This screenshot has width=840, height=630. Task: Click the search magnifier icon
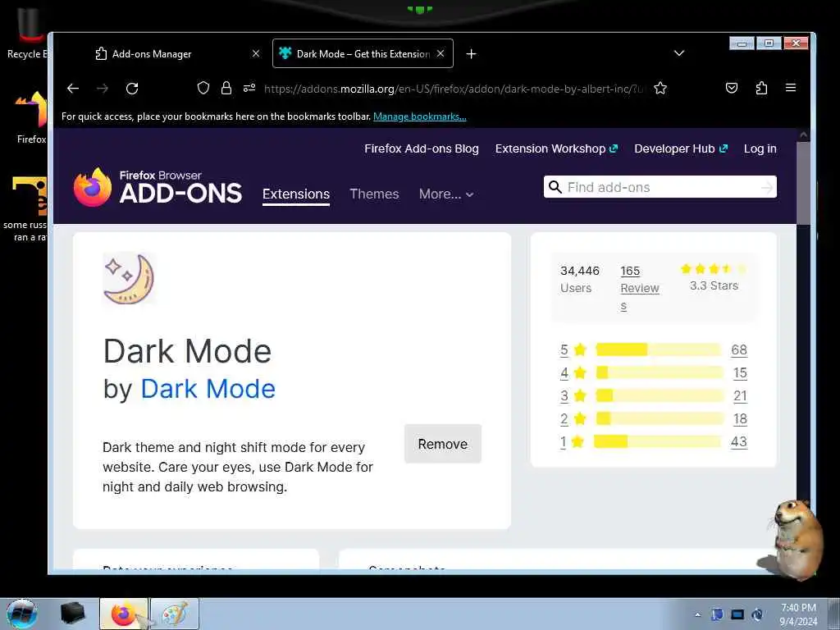click(555, 187)
